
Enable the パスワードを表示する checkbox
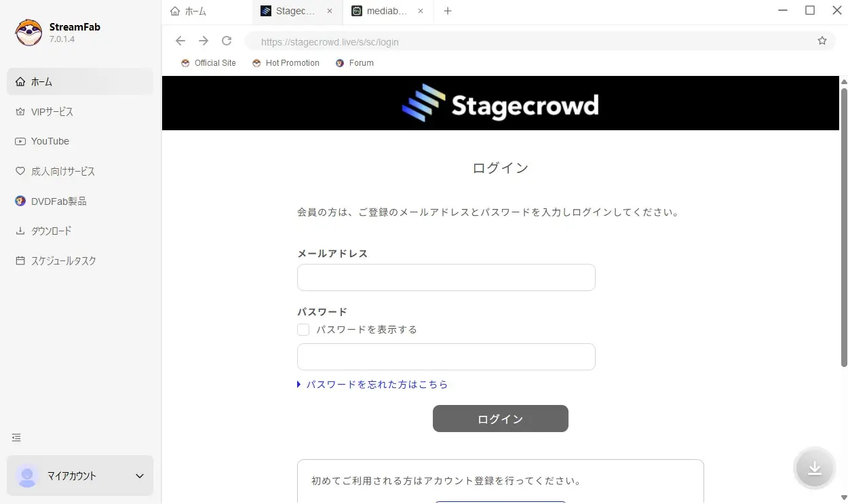(x=303, y=330)
